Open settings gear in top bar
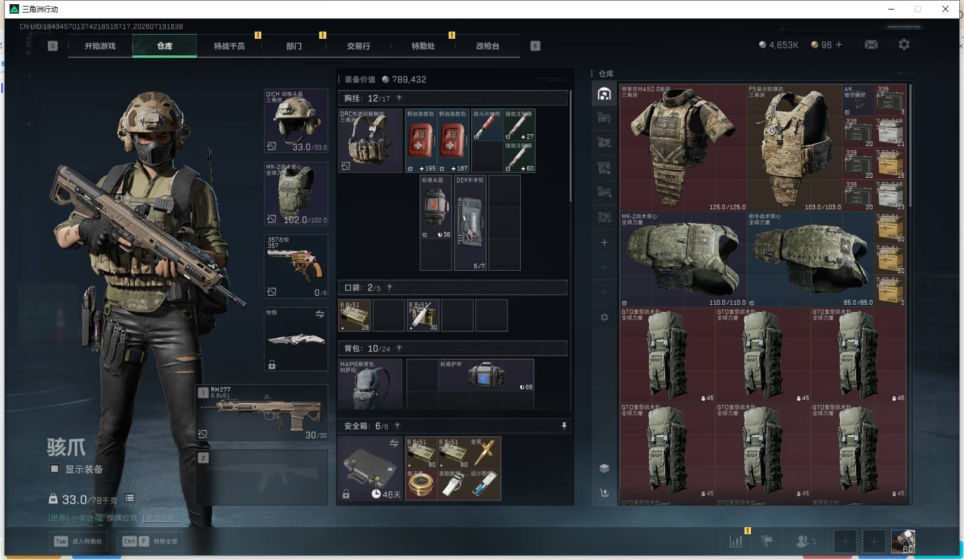The image size is (964, 560). click(904, 45)
